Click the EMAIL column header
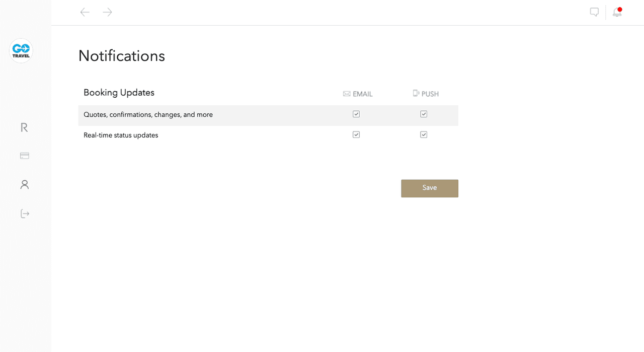 (x=358, y=94)
